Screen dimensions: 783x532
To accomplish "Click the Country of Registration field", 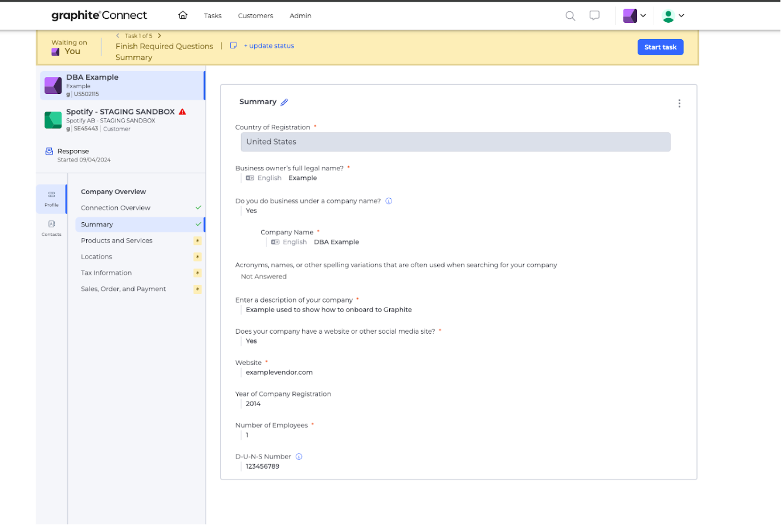I will (455, 142).
